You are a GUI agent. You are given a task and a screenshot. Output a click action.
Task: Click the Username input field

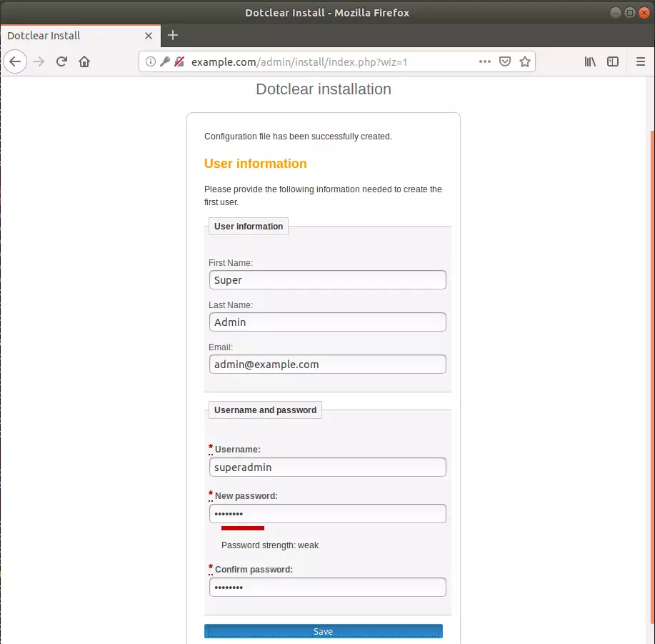pos(327,467)
